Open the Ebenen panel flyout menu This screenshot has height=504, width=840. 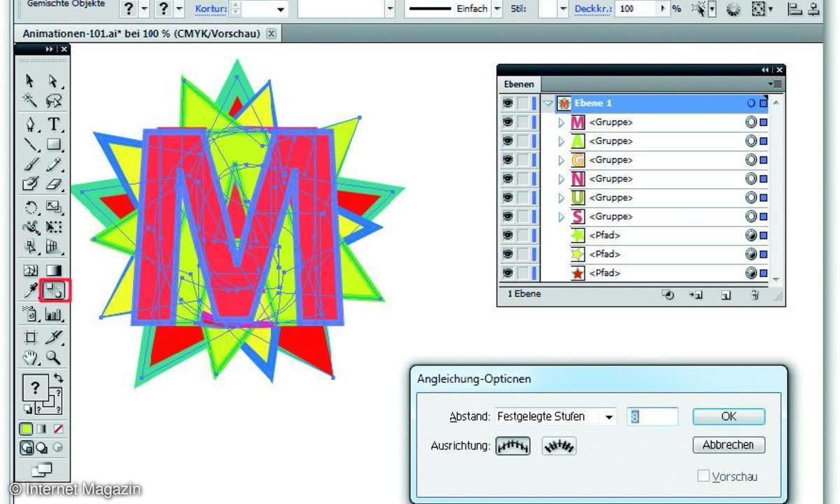[775, 84]
